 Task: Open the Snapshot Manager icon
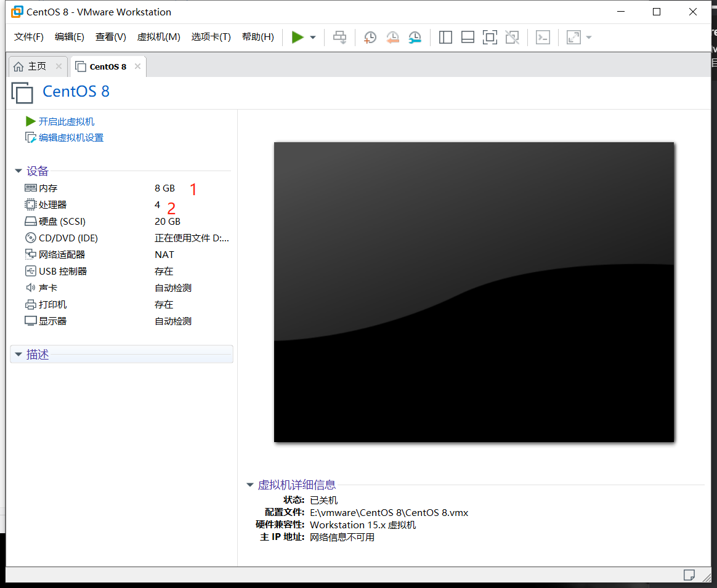point(415,37)
